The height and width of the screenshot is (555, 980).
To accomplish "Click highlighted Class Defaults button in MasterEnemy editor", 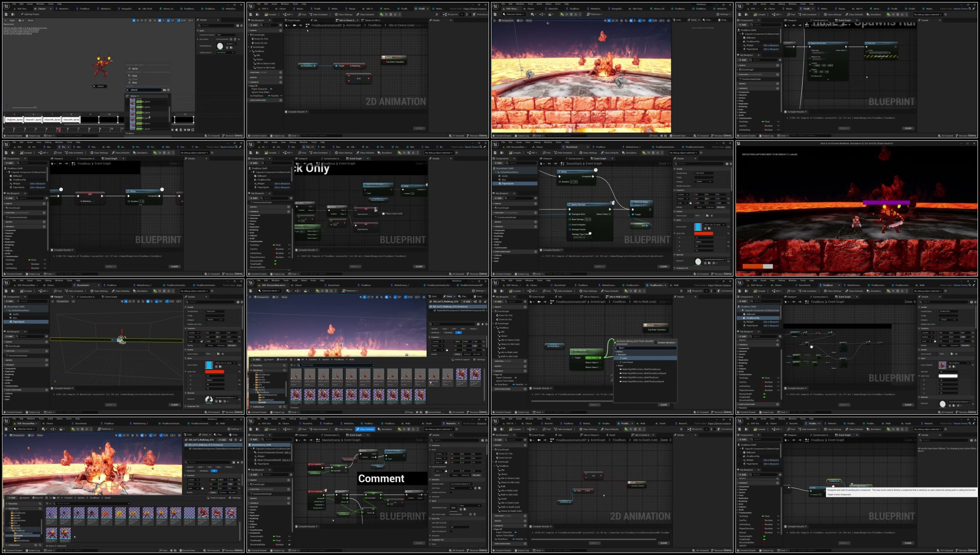I will coord(365,429).
